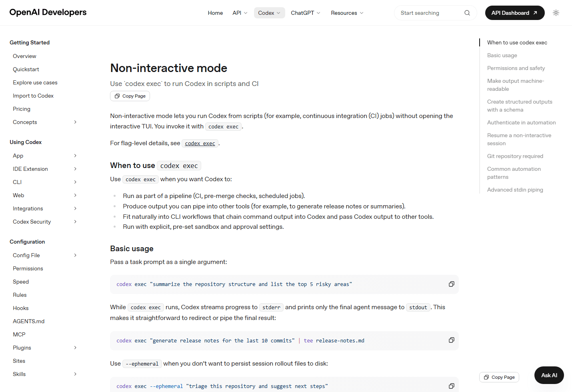Click the 'Getting Started' sidebar heading
The height and width of the screenshot is (392, 576).
pyautogui.click(x=30, y=42)
